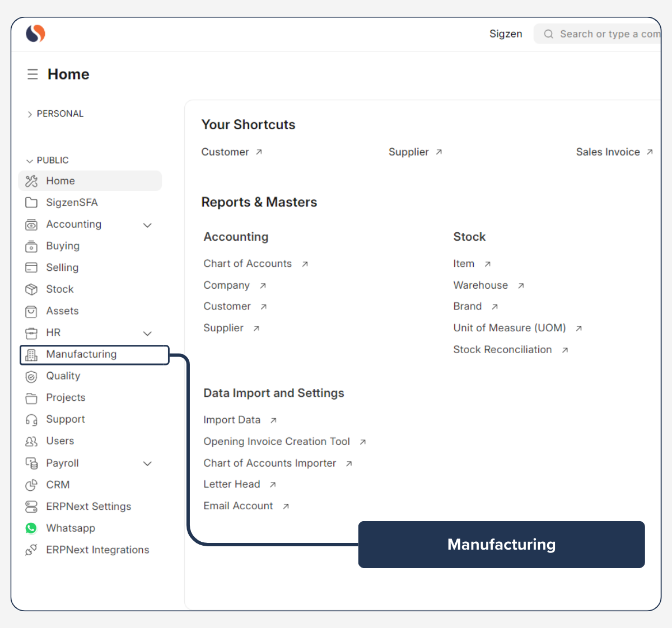Select the Accounting module icon in sidebar
Viewport: 672px width, 628px height.
(x=31, y=224)
